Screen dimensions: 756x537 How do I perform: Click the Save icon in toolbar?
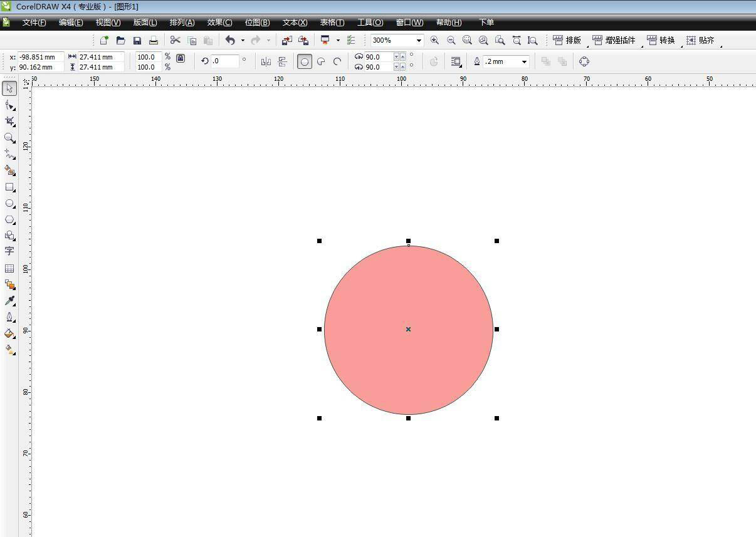click(x=137, y=40)
